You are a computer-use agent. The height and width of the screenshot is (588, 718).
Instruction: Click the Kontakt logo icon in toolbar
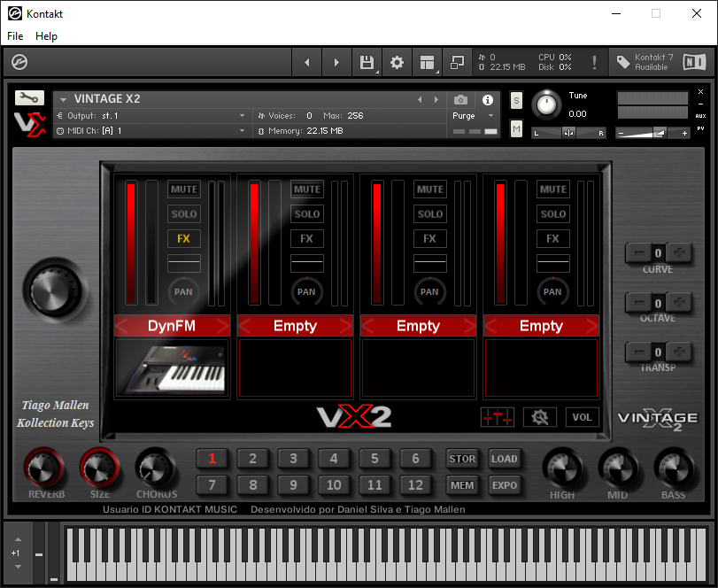(x=19, y=62)
